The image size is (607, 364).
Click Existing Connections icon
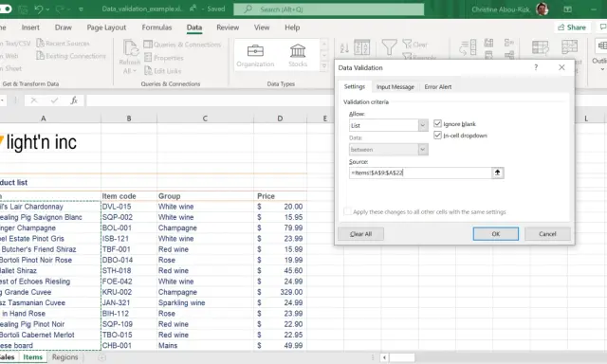pos(40,56)
